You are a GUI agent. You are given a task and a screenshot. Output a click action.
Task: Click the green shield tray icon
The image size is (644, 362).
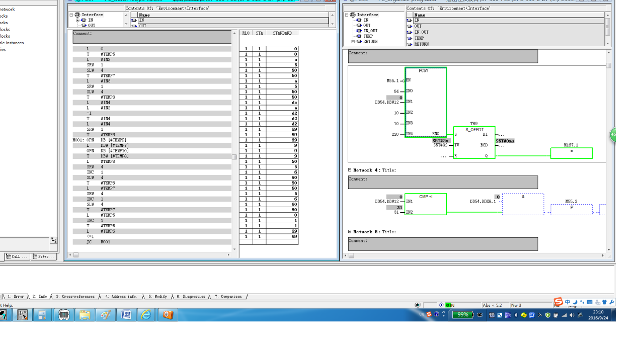[548, 315]
